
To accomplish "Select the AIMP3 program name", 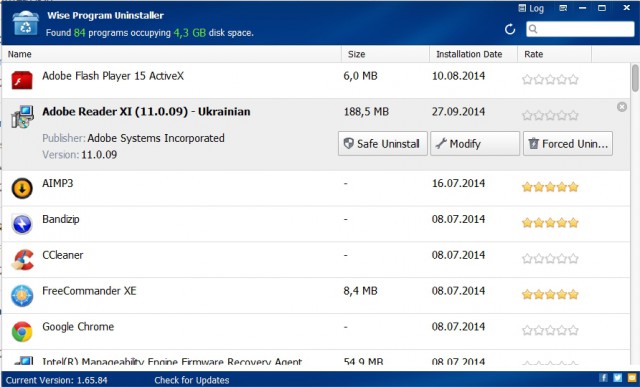I will [x=58, y=183].
